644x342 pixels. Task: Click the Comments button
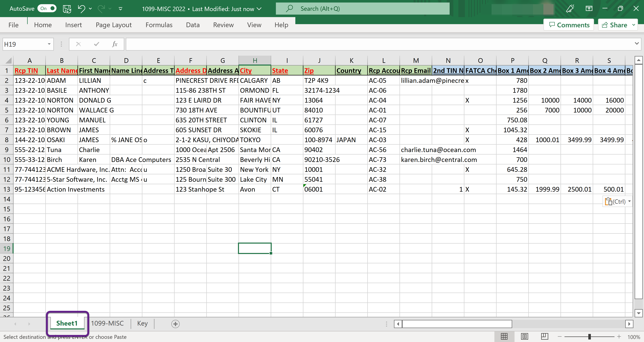pos(569,25)
